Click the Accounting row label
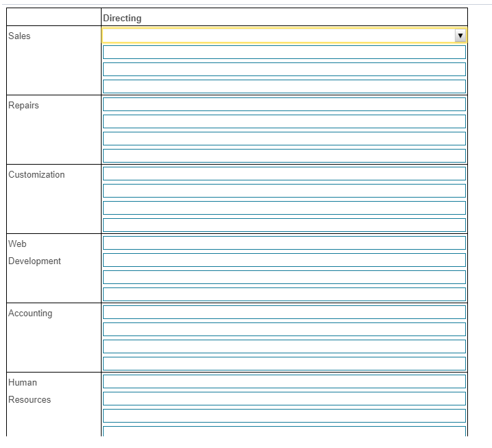Image resolution: width=492 pixels, height=448 pixels. 30,314
